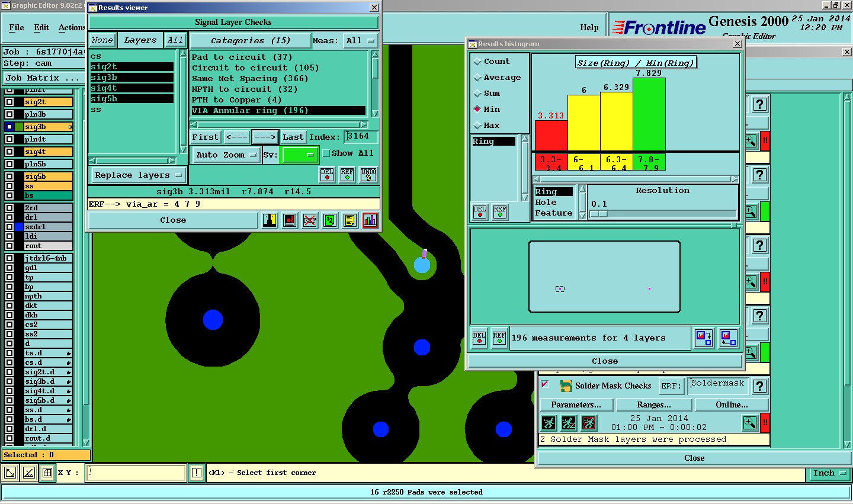Click the select-area arrow tool in bottom bar
This screenshot has width=853, height=504.
coord(10,473)
